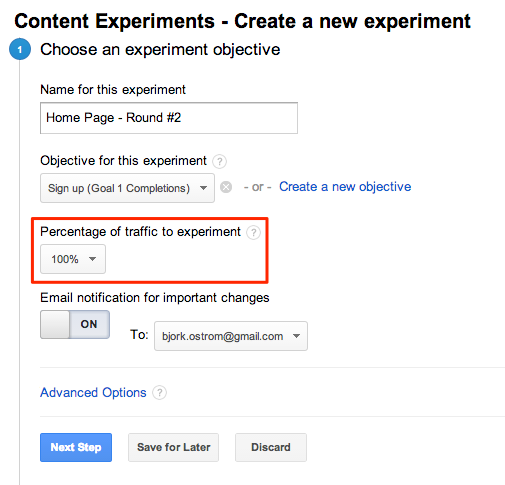
Task: Clear the selected objective with X icon
Action: (x=226, y=187)
